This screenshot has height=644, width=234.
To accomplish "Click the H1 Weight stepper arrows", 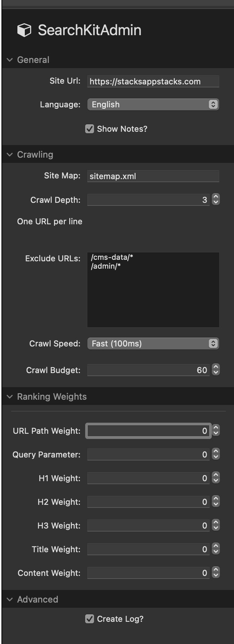I will [216, 478].
